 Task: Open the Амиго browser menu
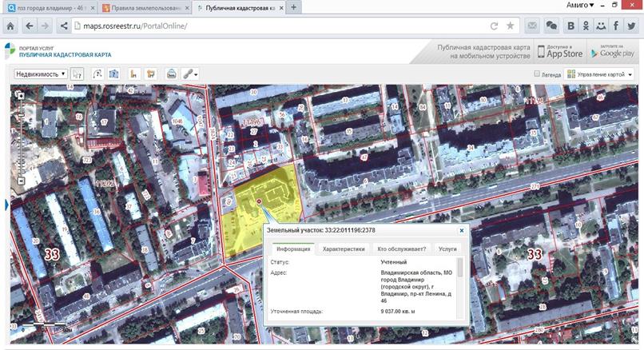580,6
